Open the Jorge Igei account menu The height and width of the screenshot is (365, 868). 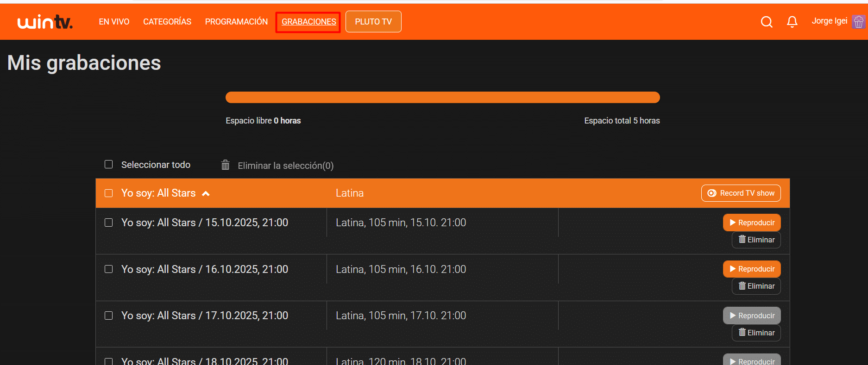[x=829, y=21]
